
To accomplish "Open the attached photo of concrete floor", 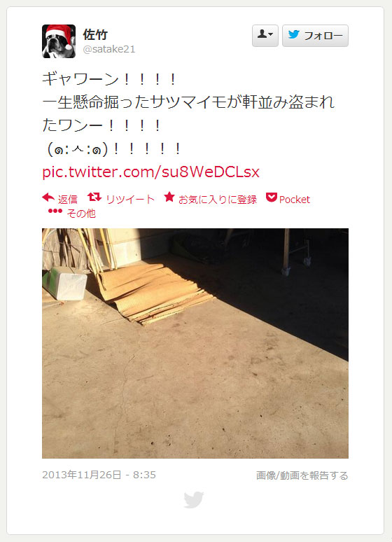I will click(195, 343).
